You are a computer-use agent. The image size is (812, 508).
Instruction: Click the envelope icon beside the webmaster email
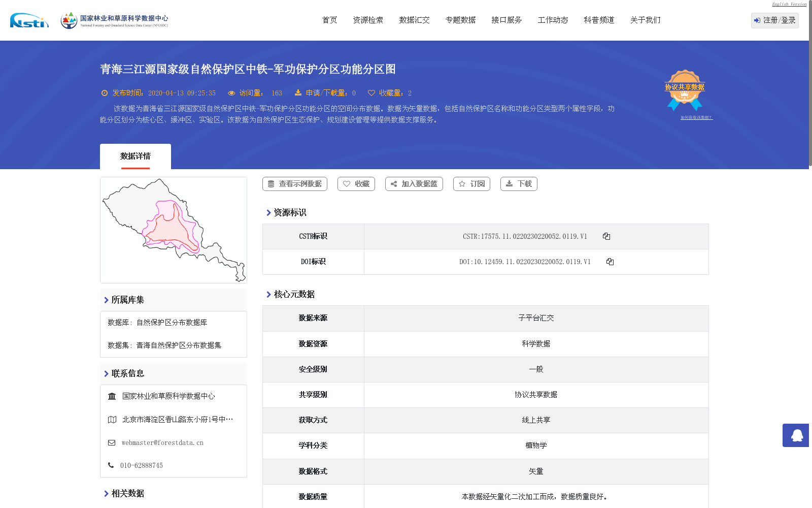click(112, 443)
